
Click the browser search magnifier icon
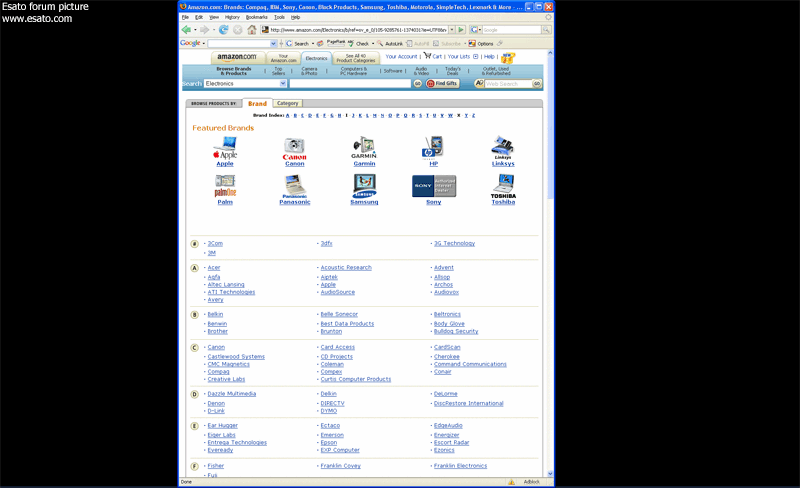[546, 30]
